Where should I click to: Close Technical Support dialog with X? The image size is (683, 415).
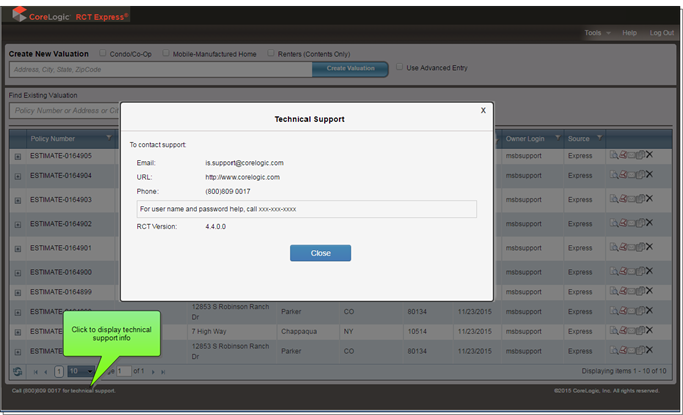point(483,110)
